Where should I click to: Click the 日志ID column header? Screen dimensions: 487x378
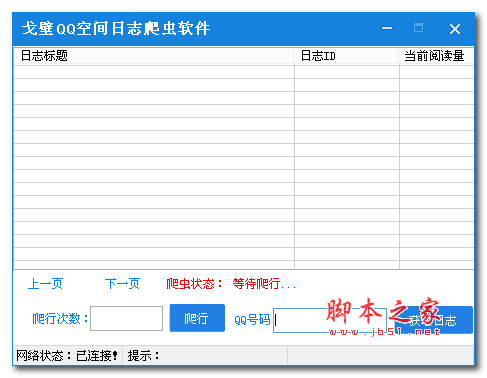point(346,56)
